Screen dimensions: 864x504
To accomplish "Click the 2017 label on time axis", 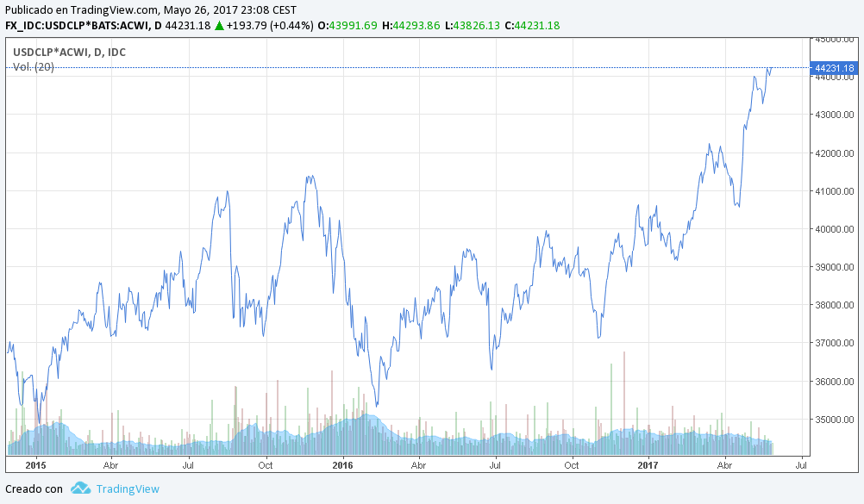I will [648, 465].
